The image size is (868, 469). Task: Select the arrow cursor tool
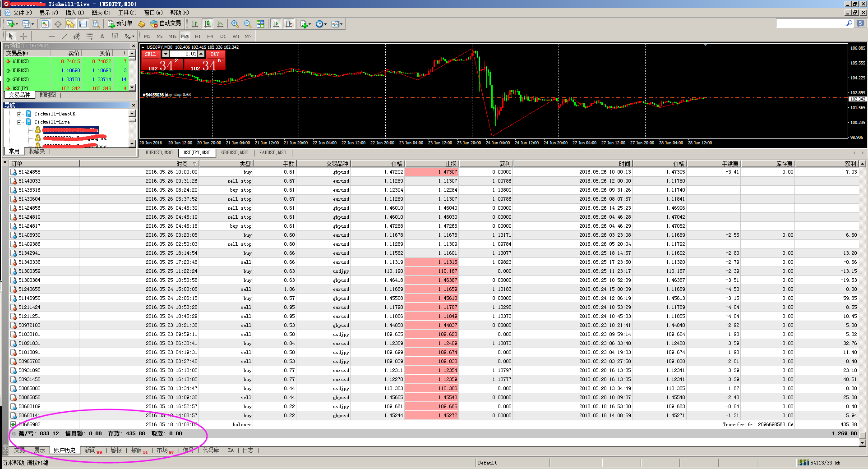[x=11, y=36]
